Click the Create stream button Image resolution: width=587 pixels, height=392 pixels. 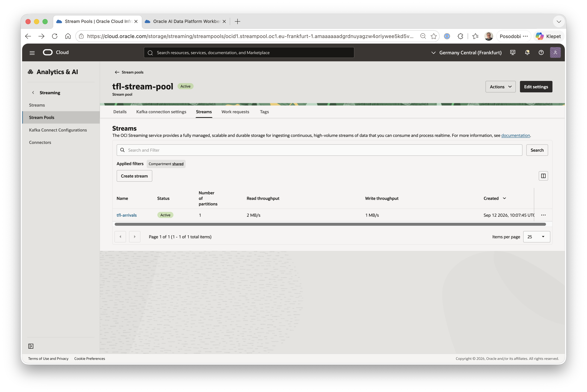pos(134,176)
